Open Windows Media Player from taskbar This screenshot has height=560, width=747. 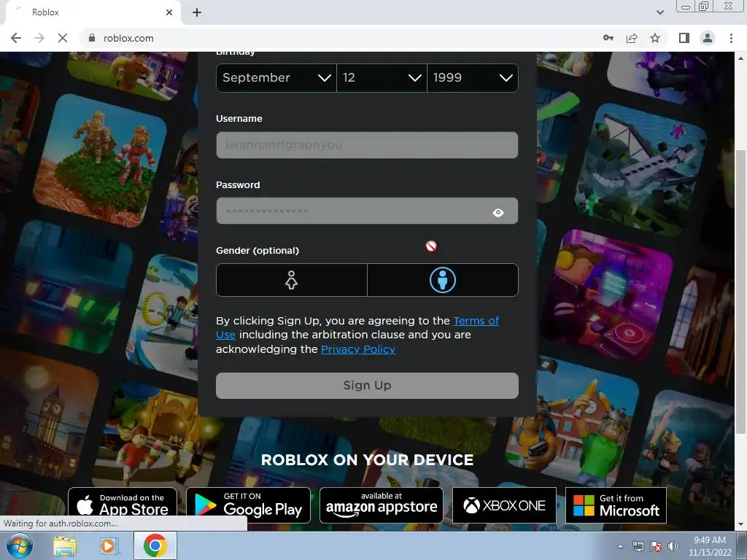109,546
